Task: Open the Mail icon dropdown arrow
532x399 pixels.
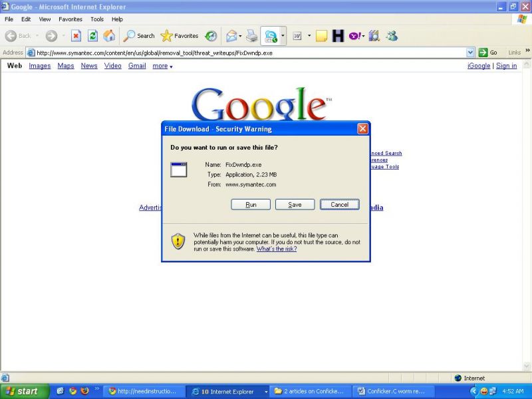Action: pyautogui.click(x=240, y=36)
